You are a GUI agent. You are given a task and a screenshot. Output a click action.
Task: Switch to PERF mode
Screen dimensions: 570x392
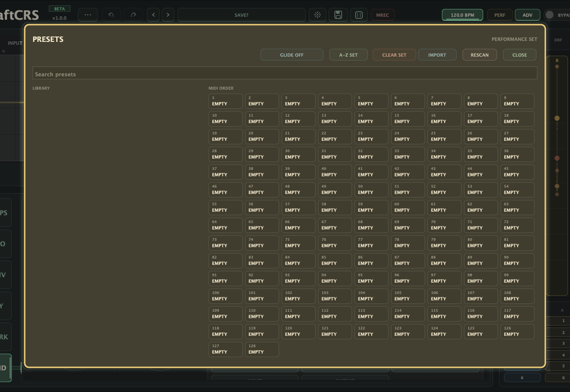tap(499, 15)
